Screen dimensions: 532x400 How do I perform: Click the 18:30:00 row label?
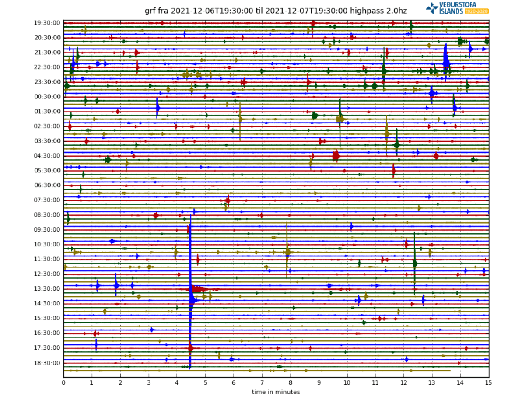tap(47, 363)
